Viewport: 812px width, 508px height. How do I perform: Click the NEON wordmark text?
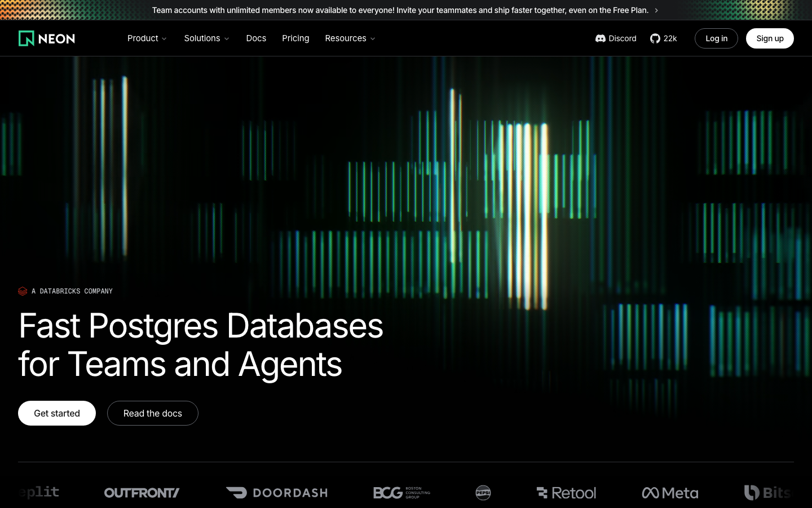point(56,39)
